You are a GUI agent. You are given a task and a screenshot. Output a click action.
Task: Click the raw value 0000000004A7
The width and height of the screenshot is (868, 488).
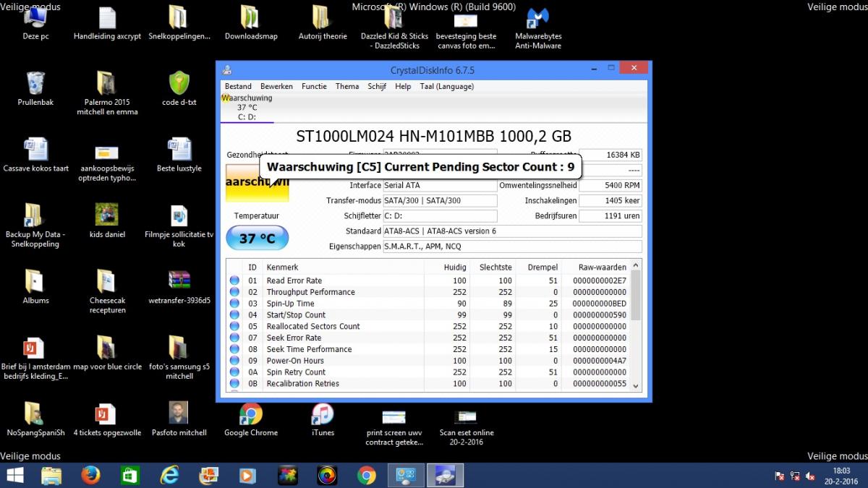pos(600,361)
